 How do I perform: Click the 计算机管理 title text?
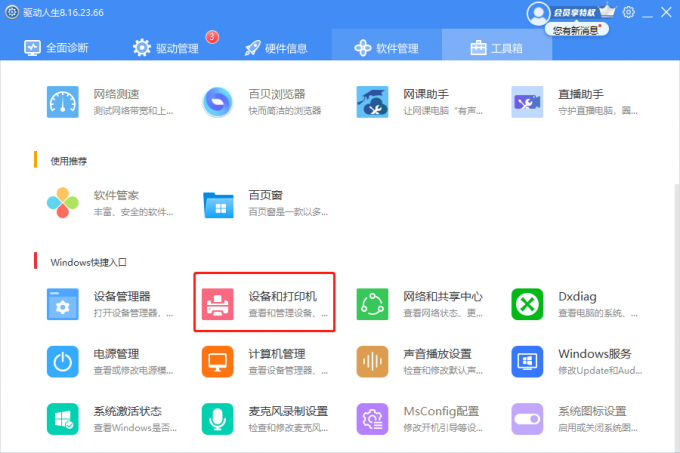pyautogui.click(x=277, y=354)
